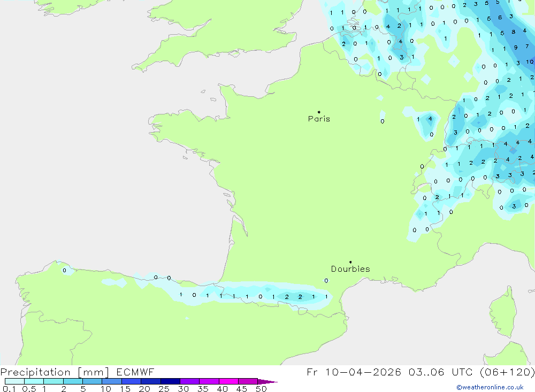Select the Dourbies location dot marker
The image size is (535, 392).
point(350,262)
